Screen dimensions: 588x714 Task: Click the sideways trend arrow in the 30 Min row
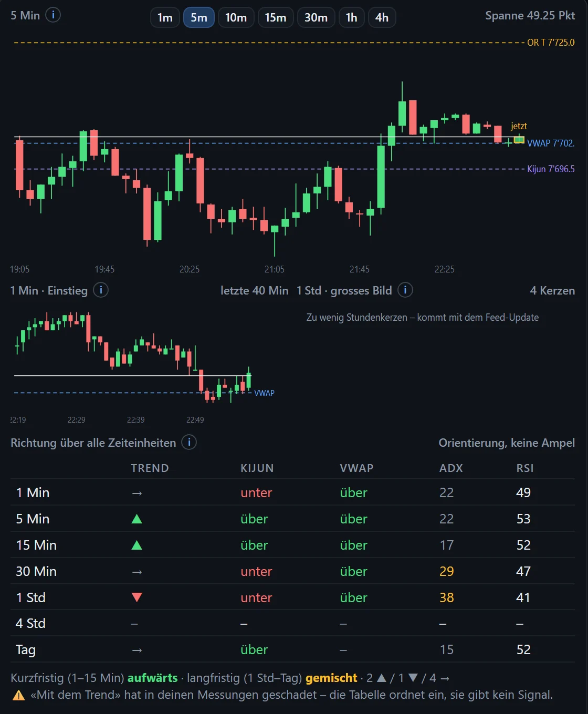[136, 572]
